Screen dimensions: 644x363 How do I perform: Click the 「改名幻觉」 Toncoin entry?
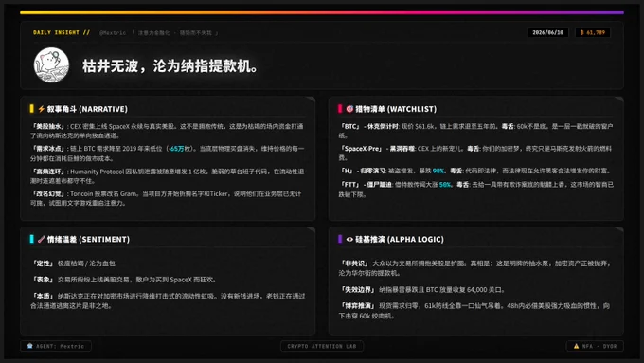click(166, 198)
